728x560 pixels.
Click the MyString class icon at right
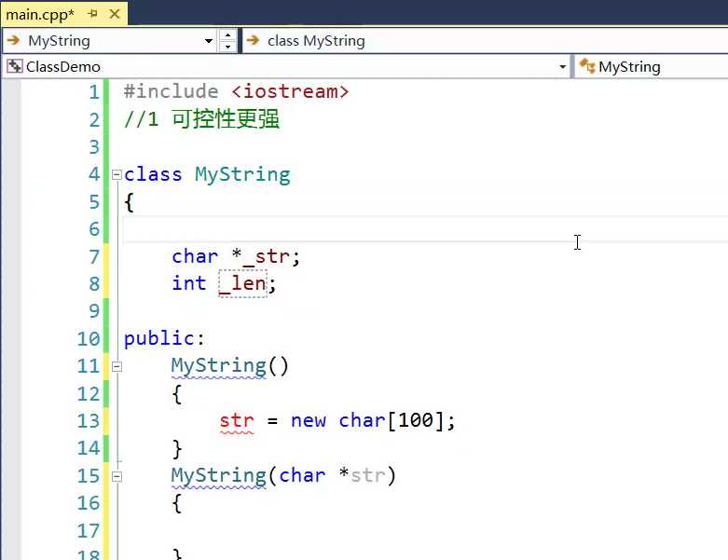(587, 66)
